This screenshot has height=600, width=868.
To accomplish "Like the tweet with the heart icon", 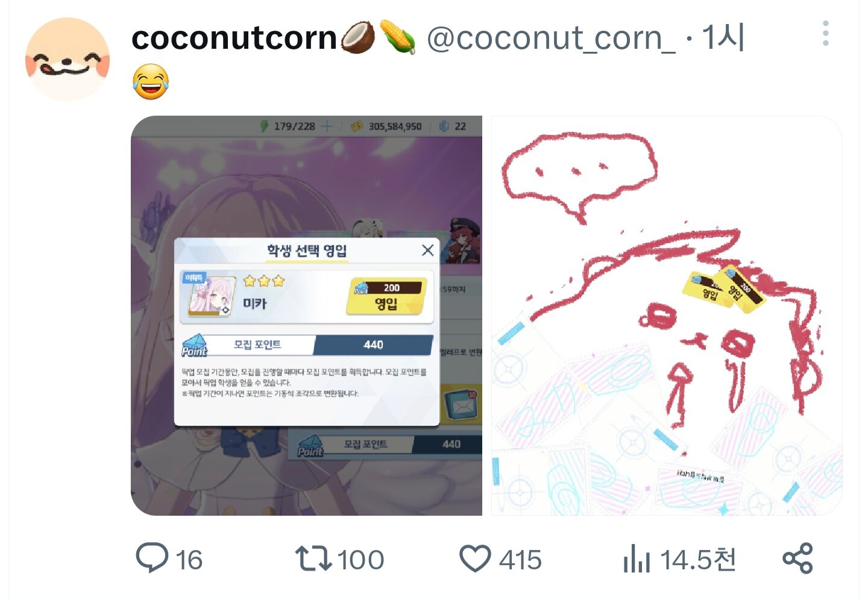I will 475,558.
